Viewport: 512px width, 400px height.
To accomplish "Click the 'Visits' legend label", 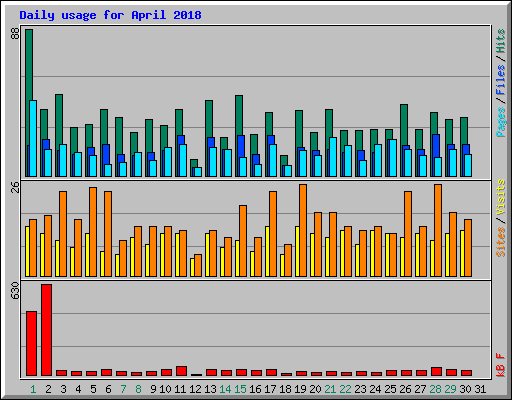I will click(x=501, y=197).
